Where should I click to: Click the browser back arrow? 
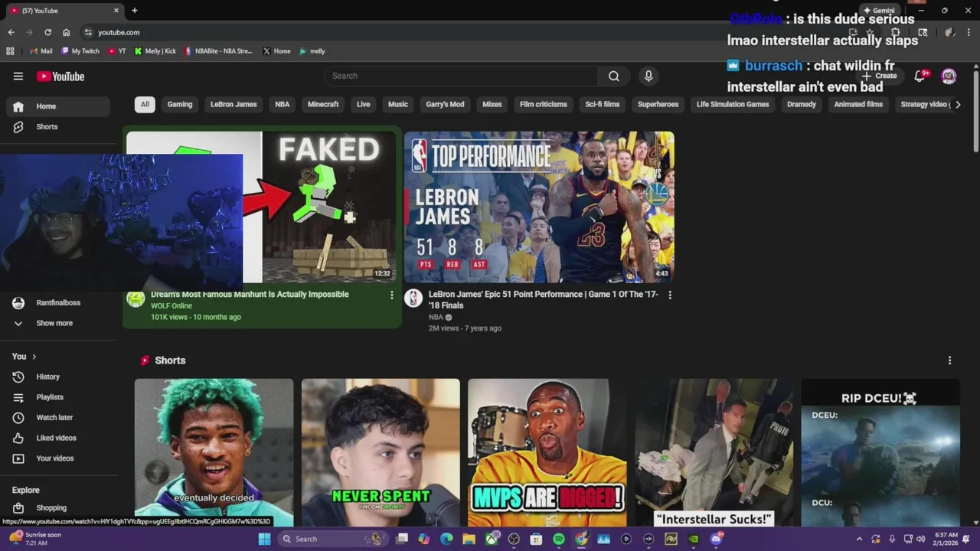(x=11, y=32)
